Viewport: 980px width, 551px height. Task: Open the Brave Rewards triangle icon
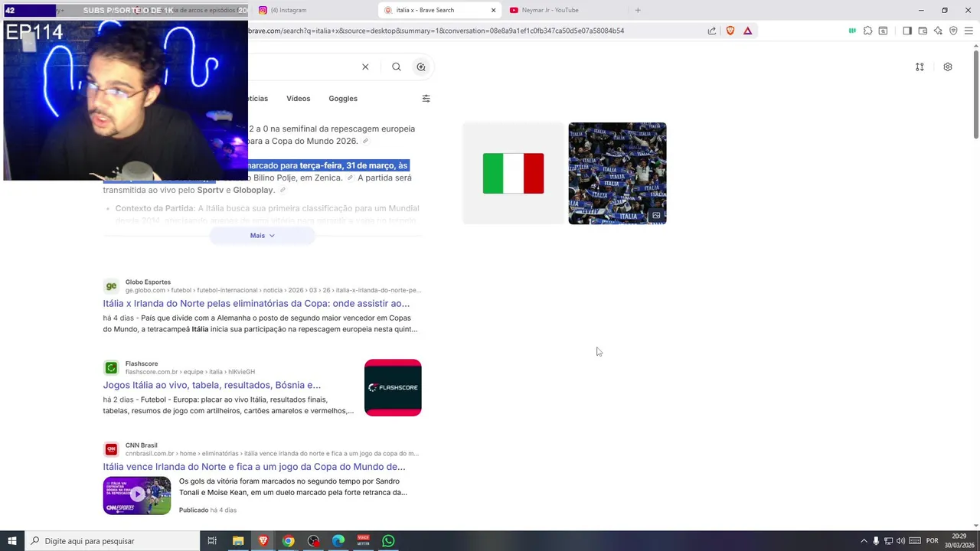pyautogui.click(x=747, y=31)
